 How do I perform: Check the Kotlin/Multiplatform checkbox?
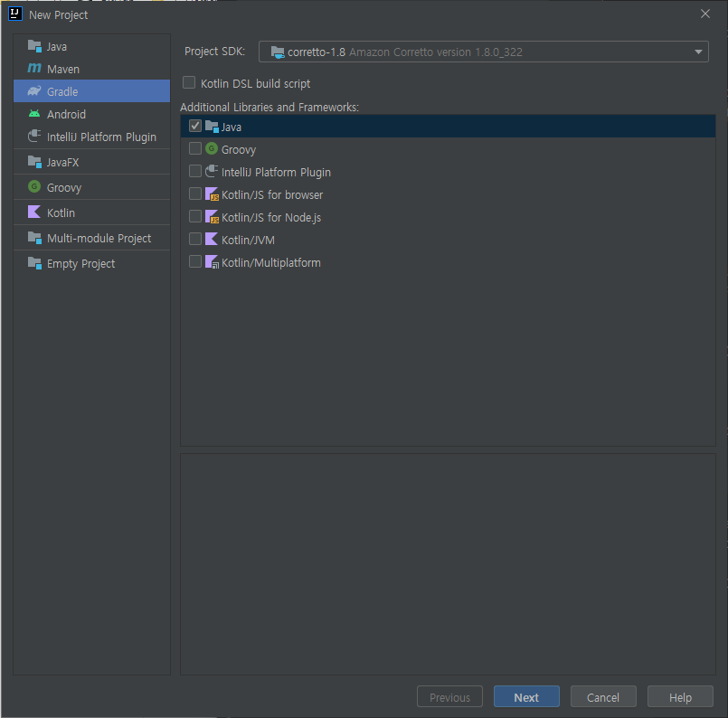[195, 261]
